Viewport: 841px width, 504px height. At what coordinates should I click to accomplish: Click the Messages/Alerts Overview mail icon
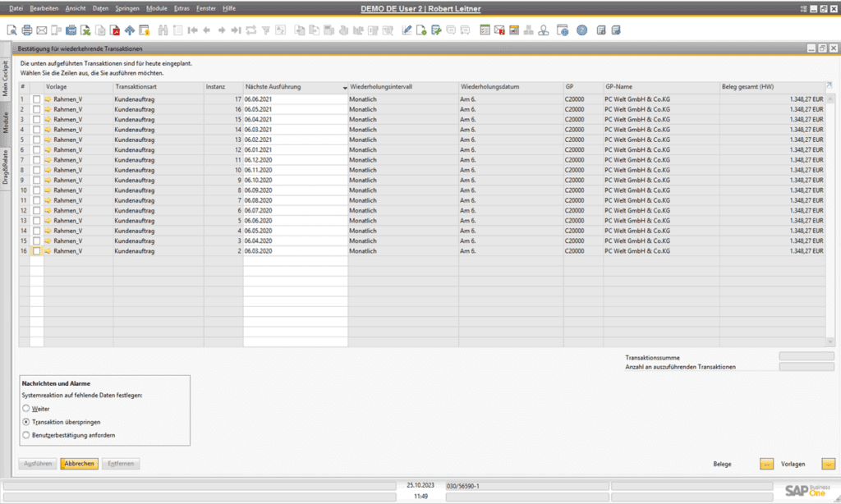499,30
